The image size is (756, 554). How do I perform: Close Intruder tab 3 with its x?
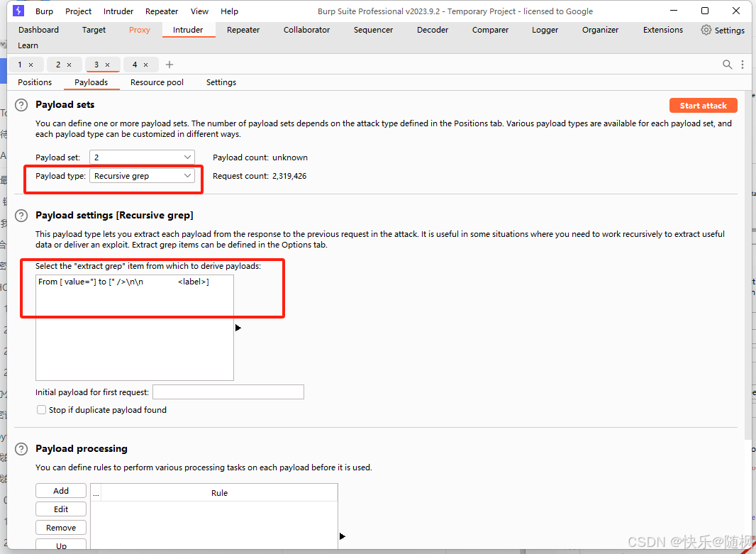point(108,65)
